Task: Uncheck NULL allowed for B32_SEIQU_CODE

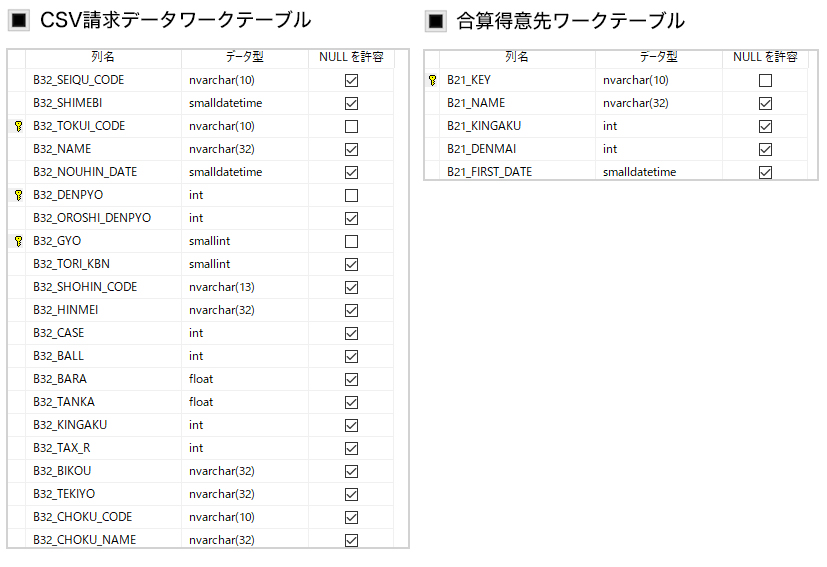Action: [x=351, y=80]
